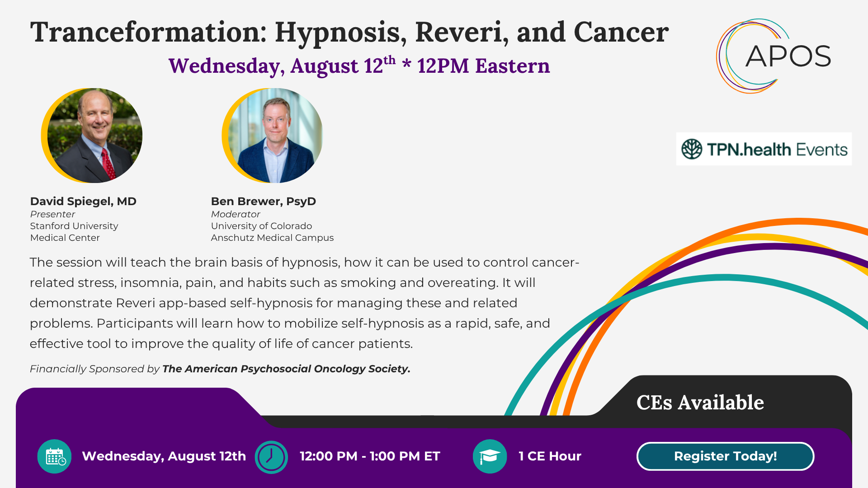The height and width of the screenshot is (488, 868).
Task: Click the TPN.health Events logo
Action: pos(764,149)
